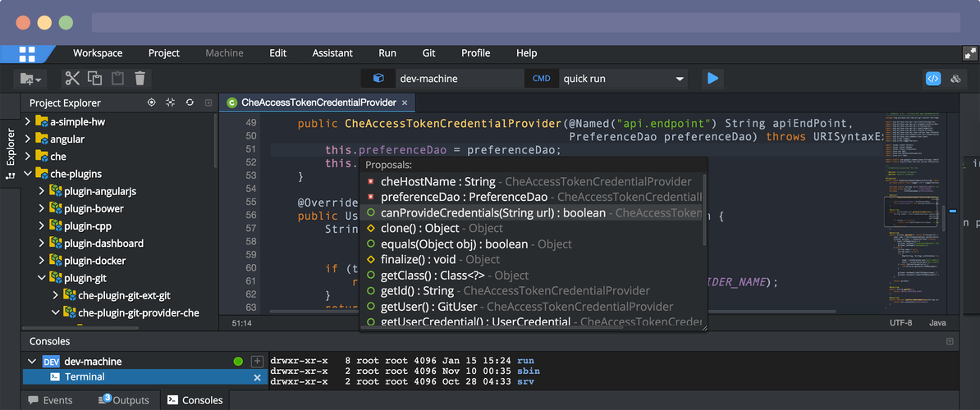Image resolution: width=980 pixels, height=410 pixels.
Task: Collapse the che-plugins folder
Action: (x=28, y=174)
